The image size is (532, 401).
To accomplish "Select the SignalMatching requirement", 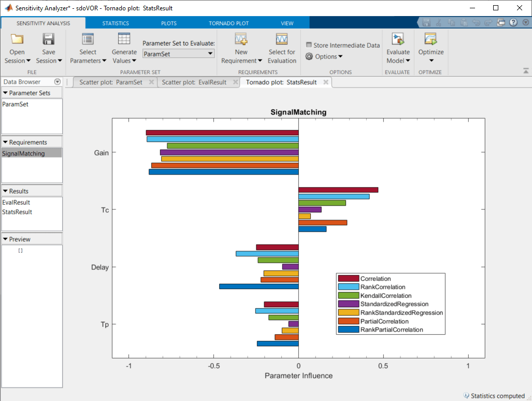I will coord(23,153).
